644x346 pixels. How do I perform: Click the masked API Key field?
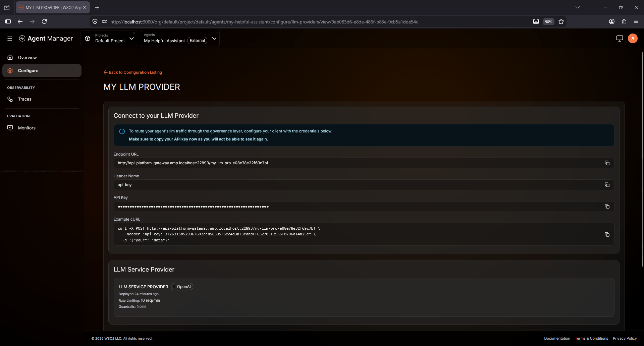point(364,207)
